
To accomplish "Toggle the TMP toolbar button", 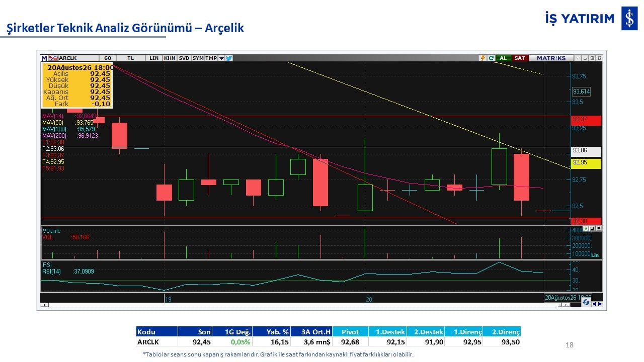I will [x=211, y=58].
